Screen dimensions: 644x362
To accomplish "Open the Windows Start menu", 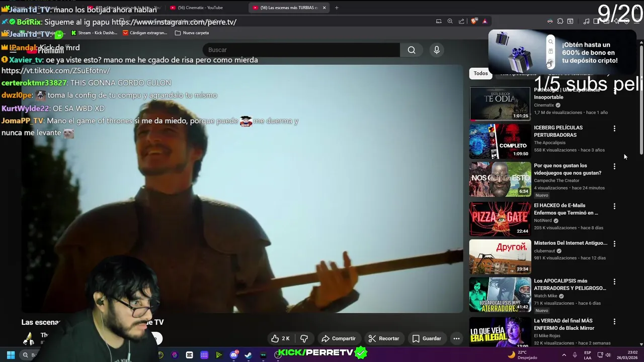I will (x=10, y=355).
